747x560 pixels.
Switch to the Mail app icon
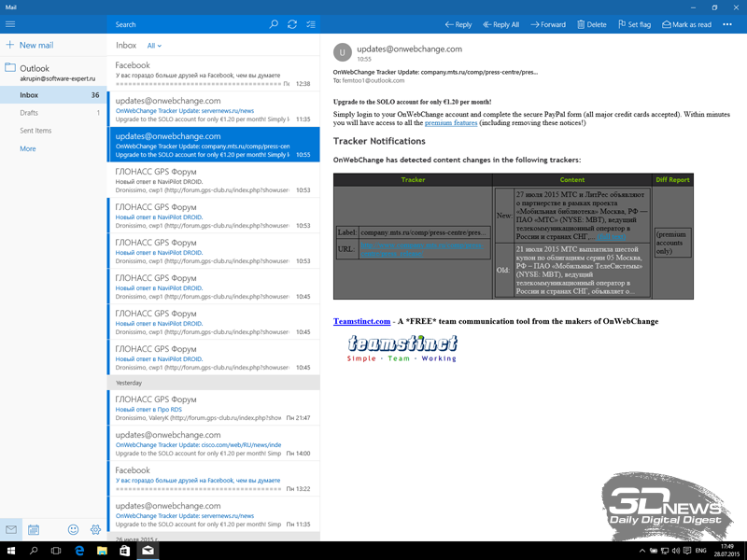pos(11,529)
